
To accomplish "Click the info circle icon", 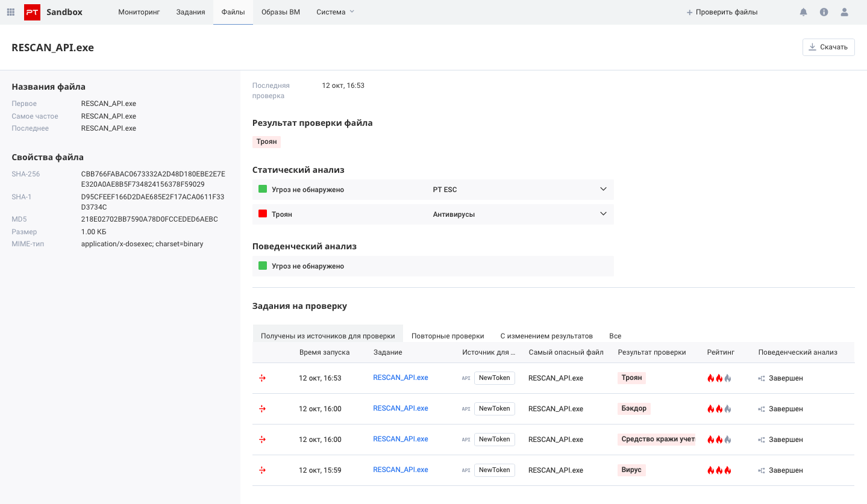I will 824,12.
